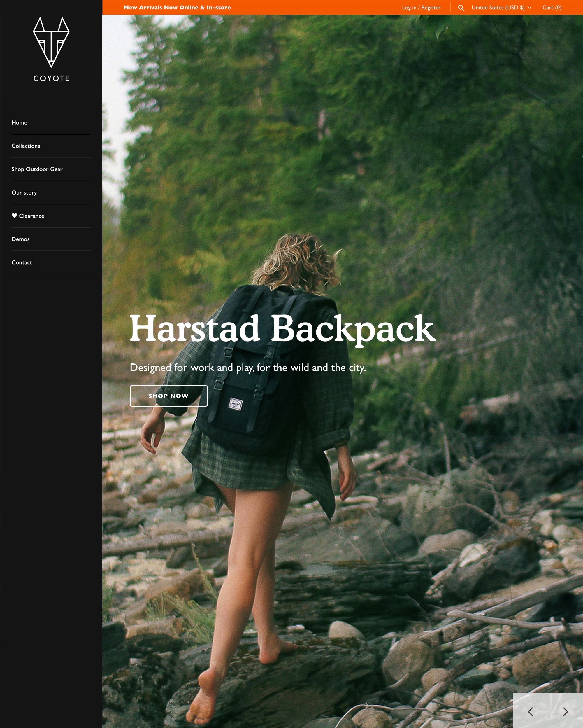Click the heart icon beside Clearance
Viewport: 583px width, 728px height.
click(x=14, y=216)
